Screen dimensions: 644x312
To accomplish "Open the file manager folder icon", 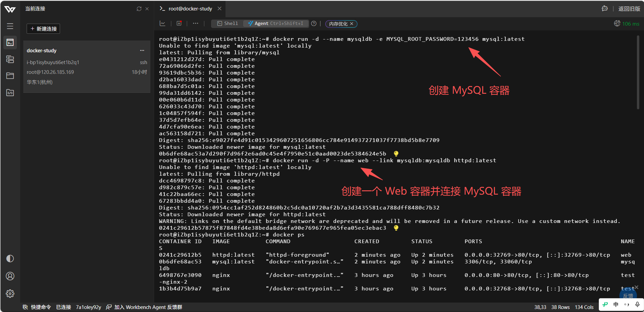I will click(x=10, y=76).
